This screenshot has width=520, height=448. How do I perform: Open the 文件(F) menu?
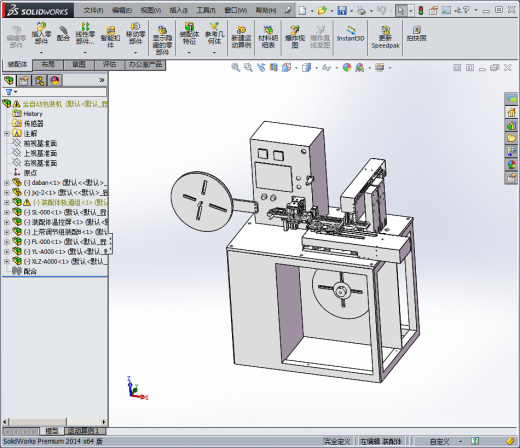pyautogui.click(x=93, y=10)
